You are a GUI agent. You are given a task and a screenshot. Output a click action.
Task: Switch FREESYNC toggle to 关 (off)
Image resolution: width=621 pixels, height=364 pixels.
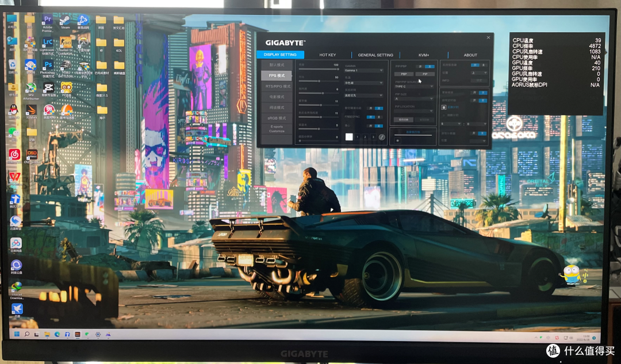[x=378, y=117]
